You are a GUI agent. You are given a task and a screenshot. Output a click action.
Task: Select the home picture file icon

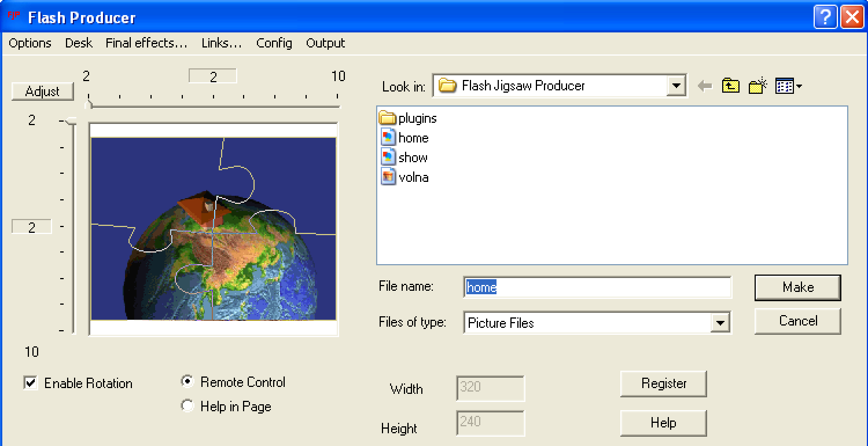(x=388, y=138)
